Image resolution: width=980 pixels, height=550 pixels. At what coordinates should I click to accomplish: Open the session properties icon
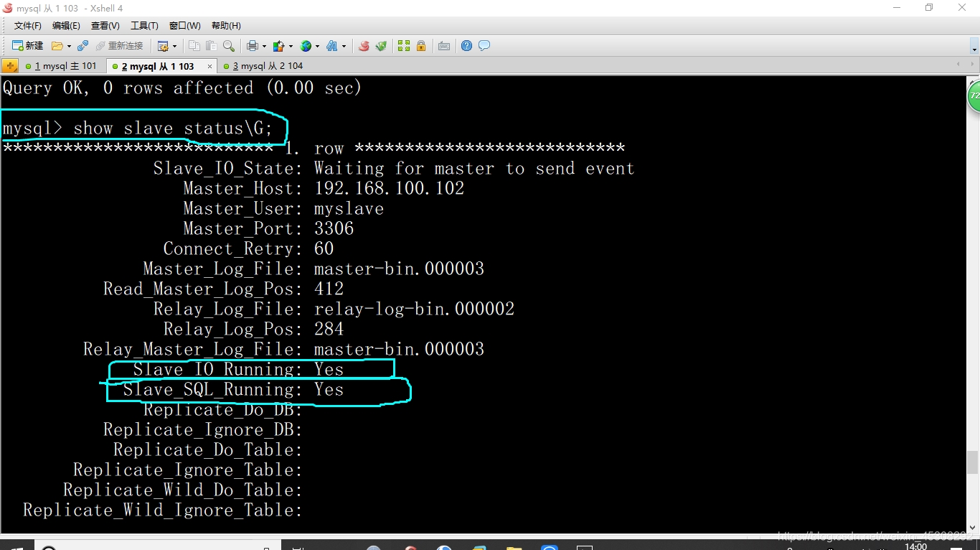(163, 46)
